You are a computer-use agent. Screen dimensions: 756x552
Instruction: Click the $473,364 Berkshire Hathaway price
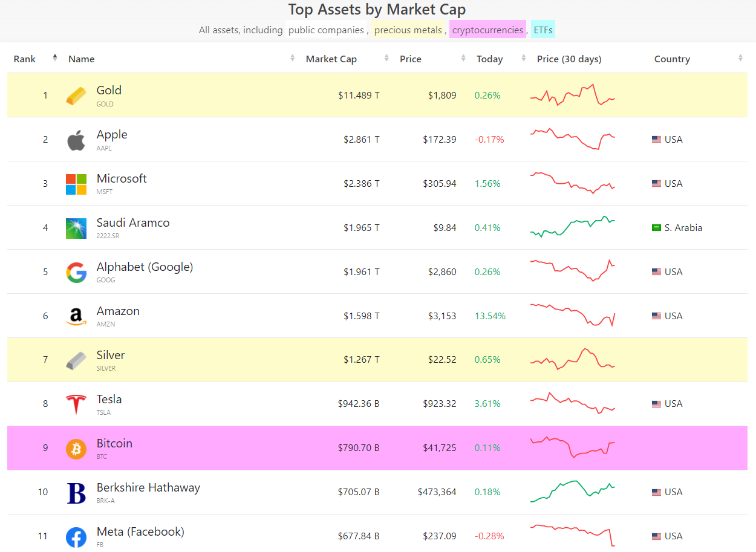[x=437, y=492]
